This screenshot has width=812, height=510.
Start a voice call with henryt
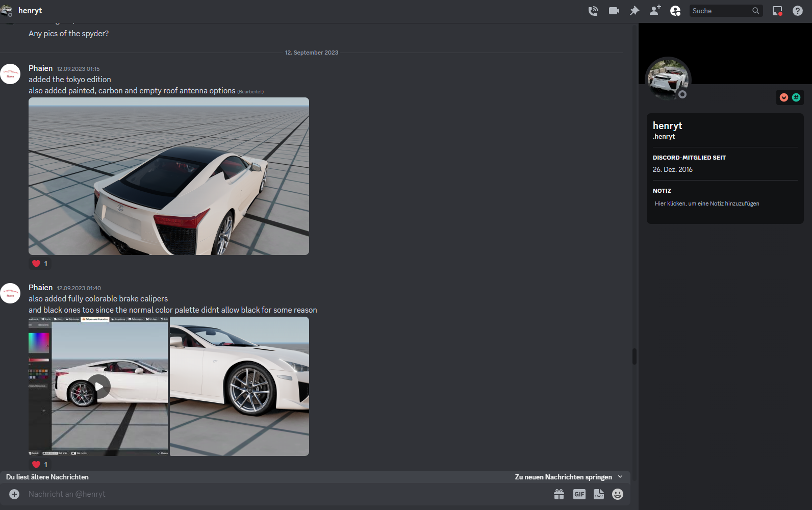[x=593, y=11]
